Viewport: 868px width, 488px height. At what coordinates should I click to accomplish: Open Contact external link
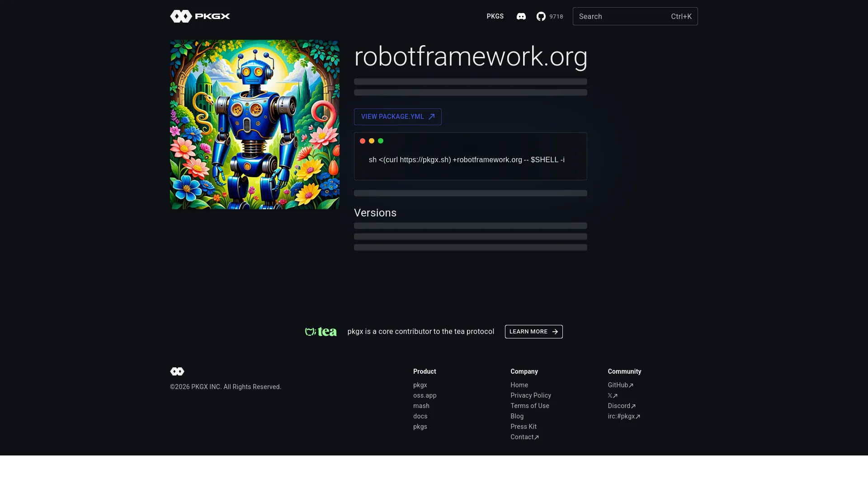click(x=524, y=437)
